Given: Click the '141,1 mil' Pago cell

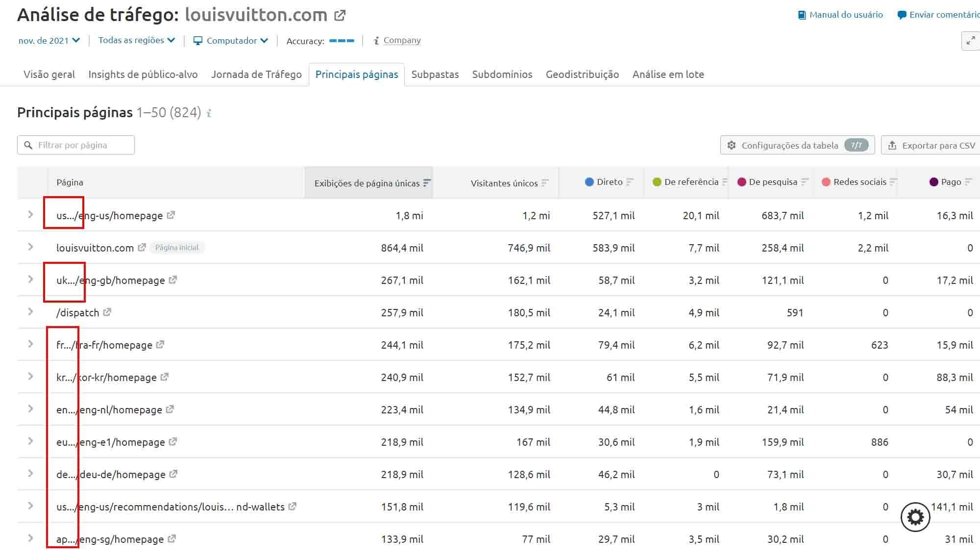Looking at the screenshot, I should (952, 507).
